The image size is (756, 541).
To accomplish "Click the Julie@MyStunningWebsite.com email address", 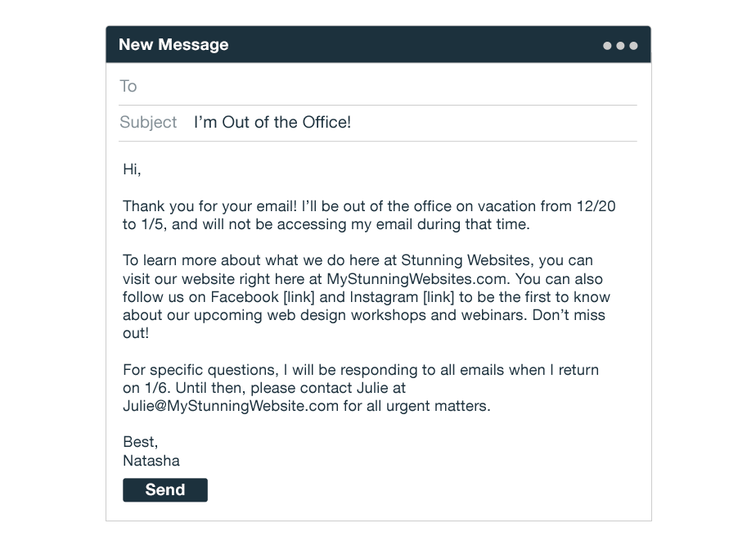I will [231, 406].
